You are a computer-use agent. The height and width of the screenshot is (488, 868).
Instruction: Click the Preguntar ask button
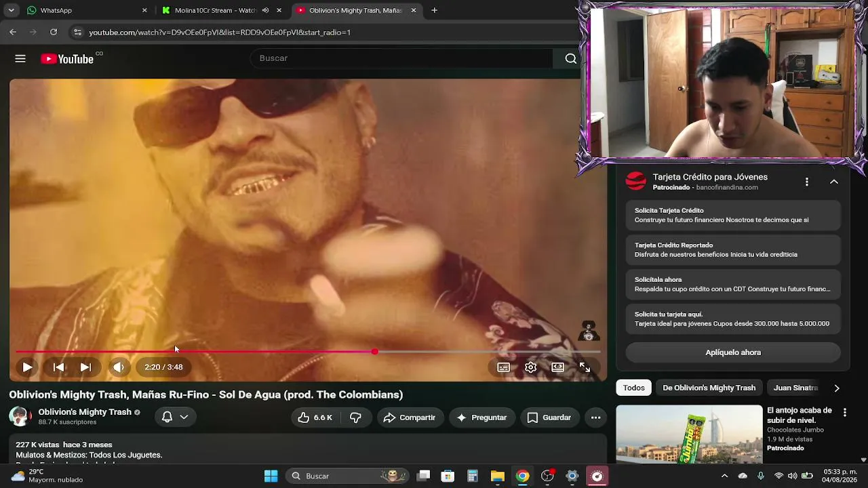[x=482, y=418]
